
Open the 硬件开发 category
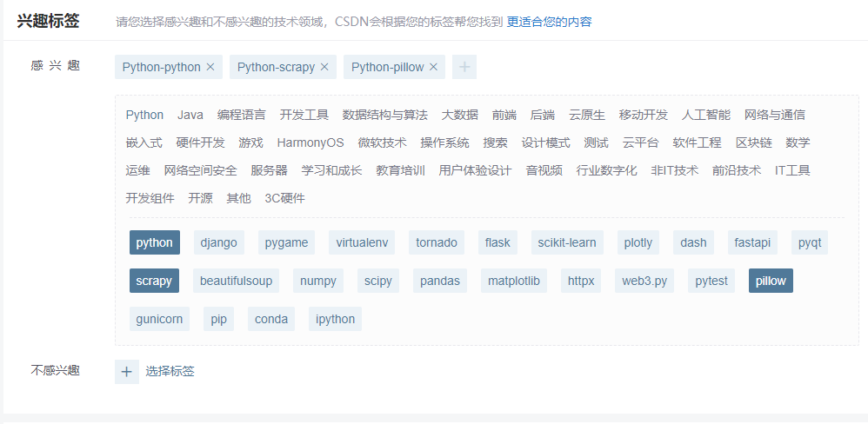click(200, 142)
